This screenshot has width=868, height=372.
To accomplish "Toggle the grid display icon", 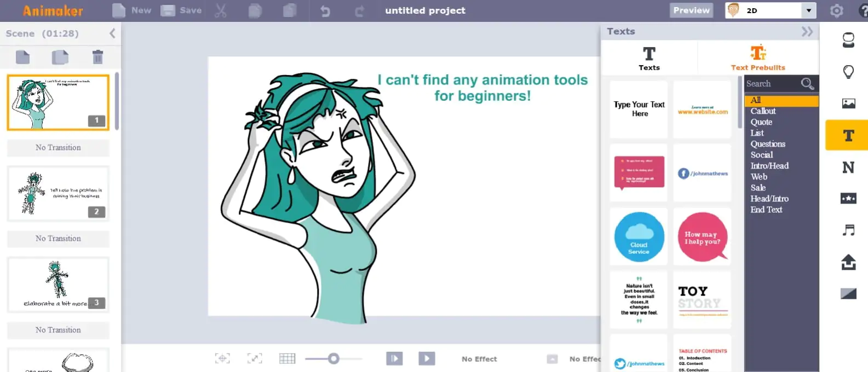I will click(x=287, y=359).
